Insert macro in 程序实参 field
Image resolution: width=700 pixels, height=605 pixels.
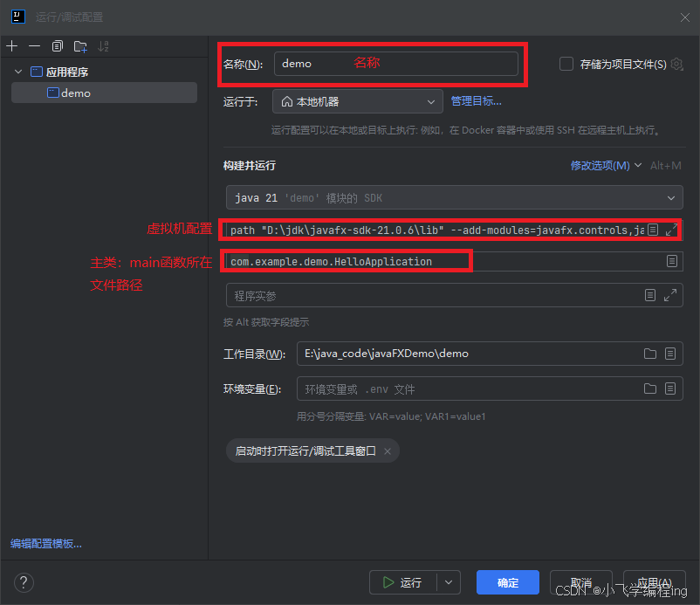(650, 295)
